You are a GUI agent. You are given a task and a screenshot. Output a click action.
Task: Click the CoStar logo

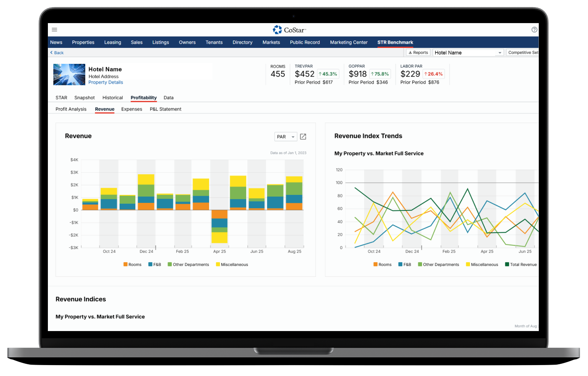[x=289, y=30]
